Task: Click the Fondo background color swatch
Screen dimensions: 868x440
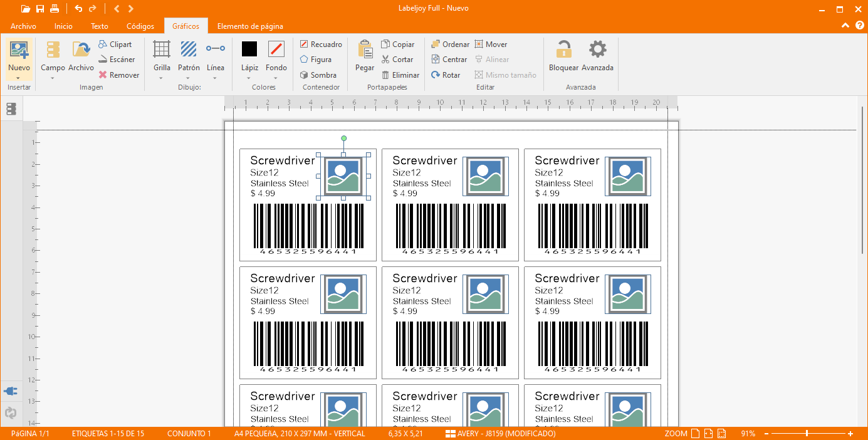Action: (x=276, y=49)
